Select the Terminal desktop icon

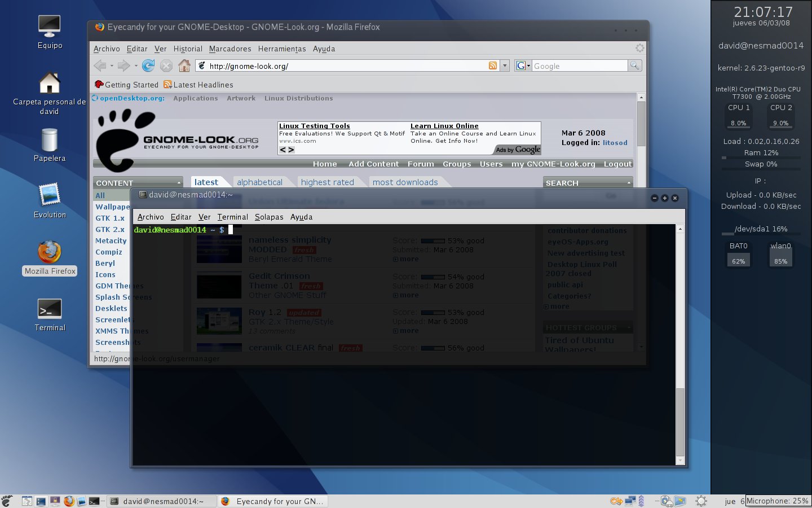point(50,314)
